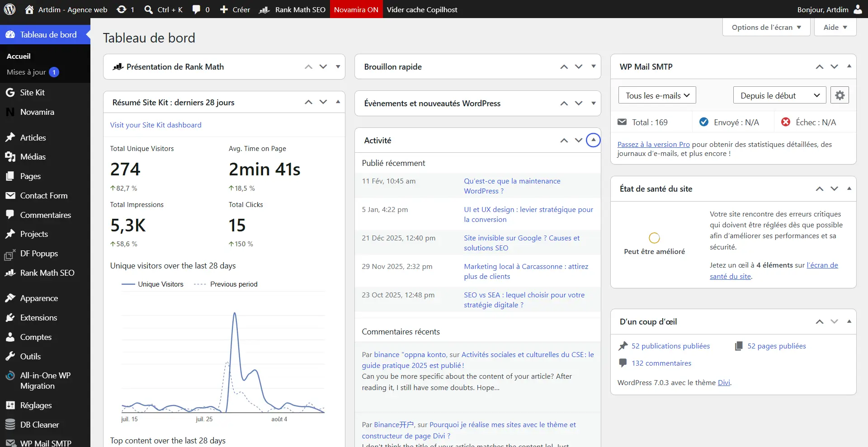This screenshot has height=447, width=868.
Task: Follow the Visit your Site Kit dashboard link
Action: 156,125
